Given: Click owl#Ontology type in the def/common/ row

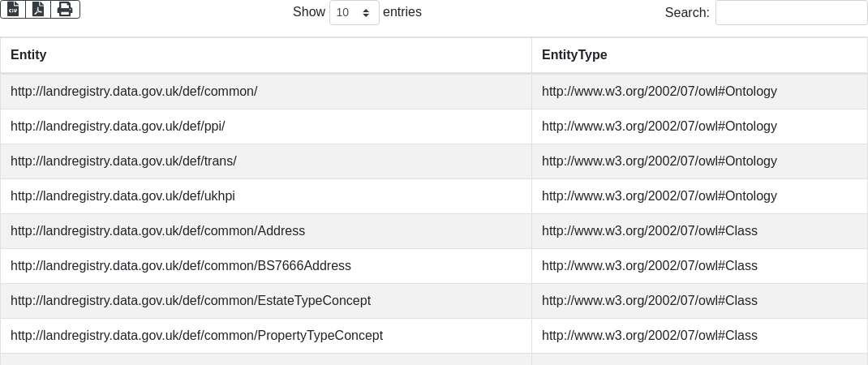Looking at the screenshot, I should [x=659, y=92].
